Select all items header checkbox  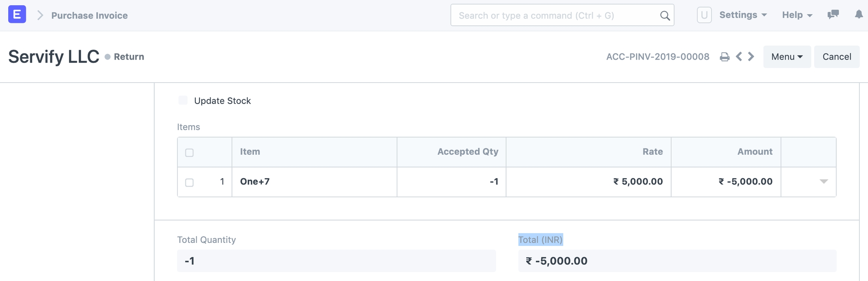click(189, 152)
